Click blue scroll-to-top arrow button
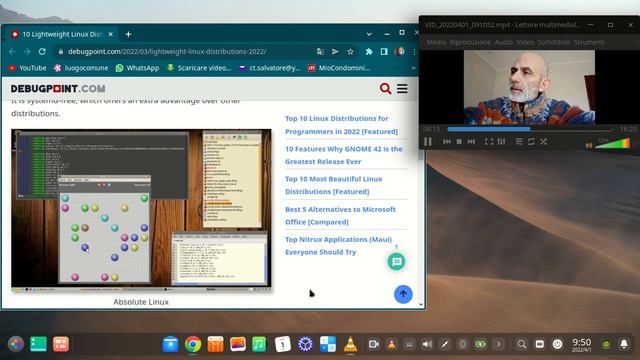The height and width of the screenshot is (360, 640). [x=403, y=294]
